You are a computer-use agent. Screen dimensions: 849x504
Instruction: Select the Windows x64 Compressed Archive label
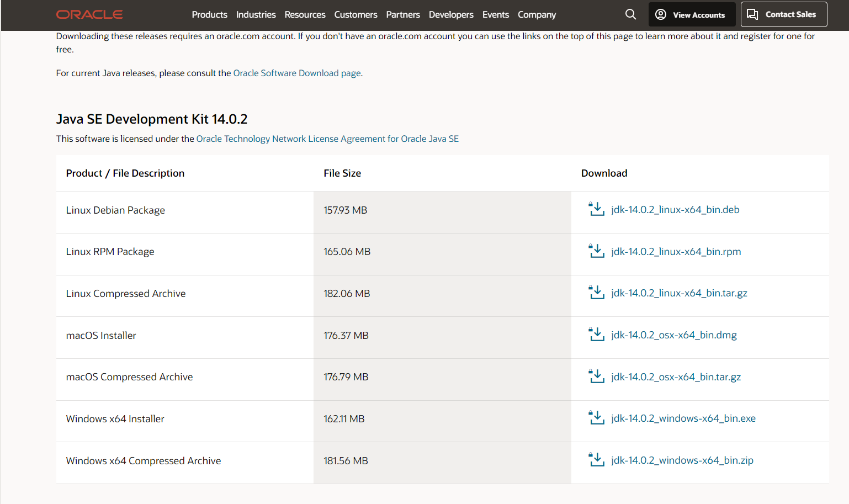(144, 461)
